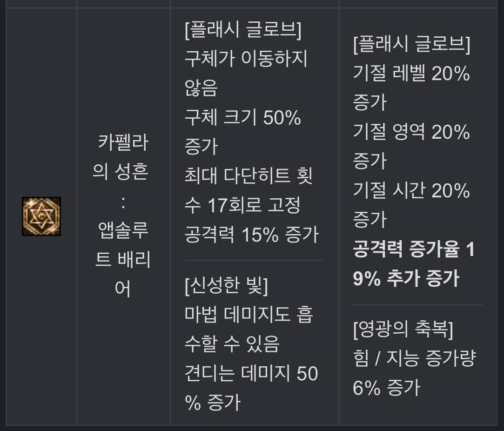Click the golden hexagram talisman icon
Screen dimensions: 504x431
pyautogui.click(x=41, y=216)
